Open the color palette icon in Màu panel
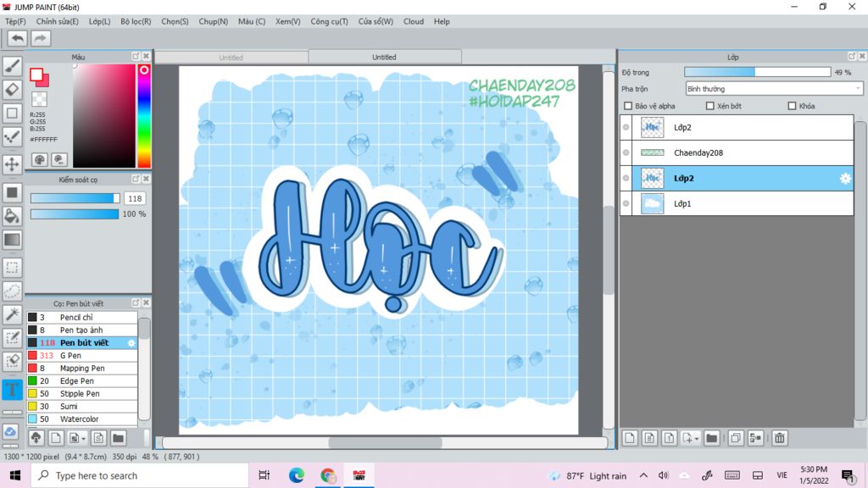868x488 pixels. 39,160
